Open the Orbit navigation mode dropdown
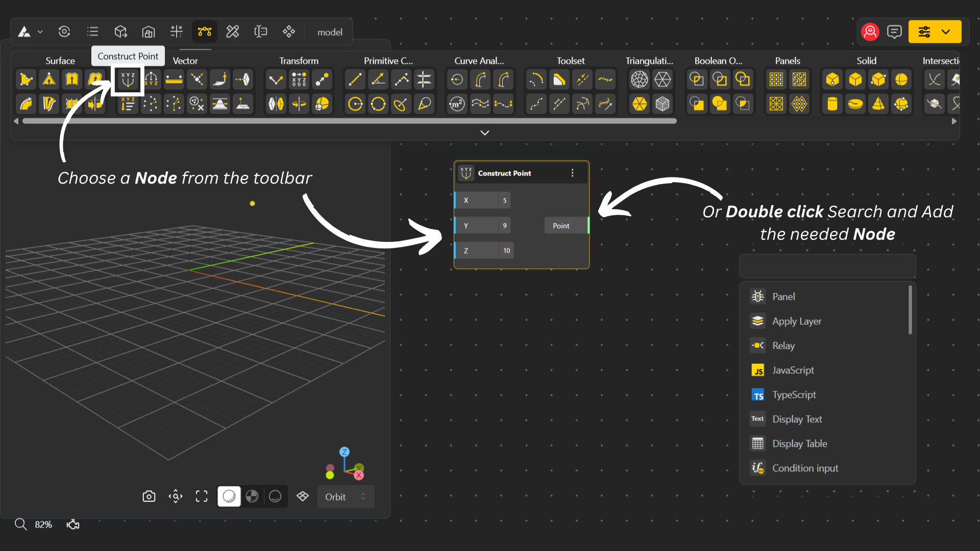Viewport: 980px width, 551px height. 346,496
